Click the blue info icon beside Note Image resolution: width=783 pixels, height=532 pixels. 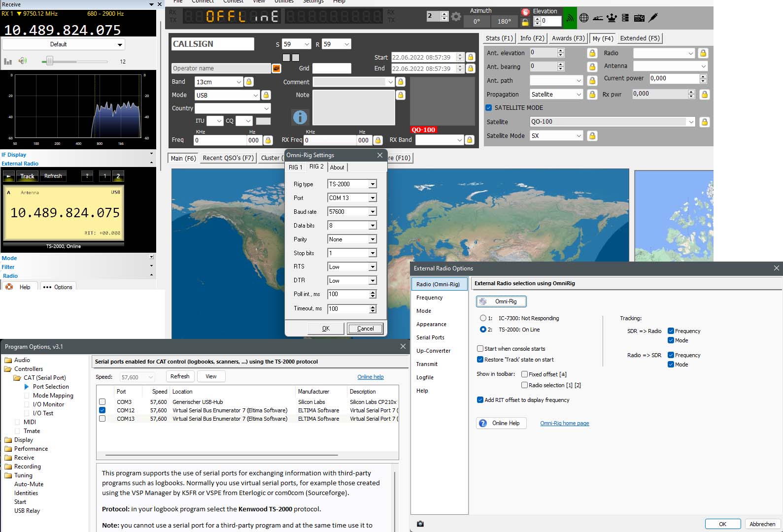point(300,117)
